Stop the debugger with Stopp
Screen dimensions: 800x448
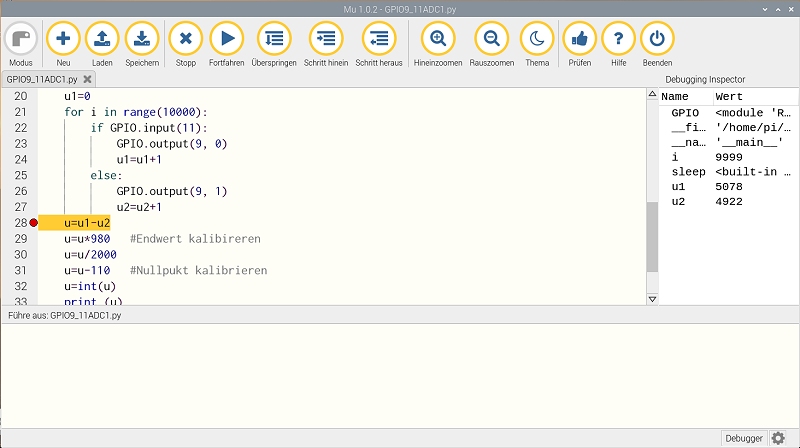[x=186, y=40]
